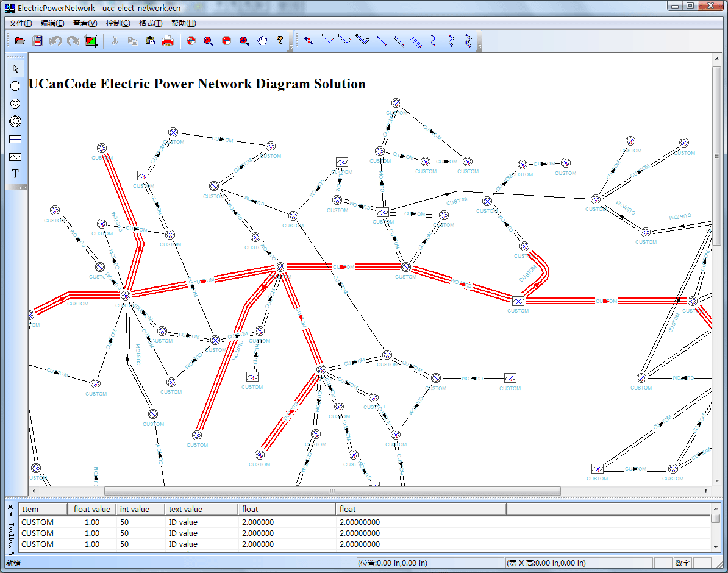Click the open folder icon
Image resolution: width=728 pixels, height=573 pixels.
click(20, 41)
